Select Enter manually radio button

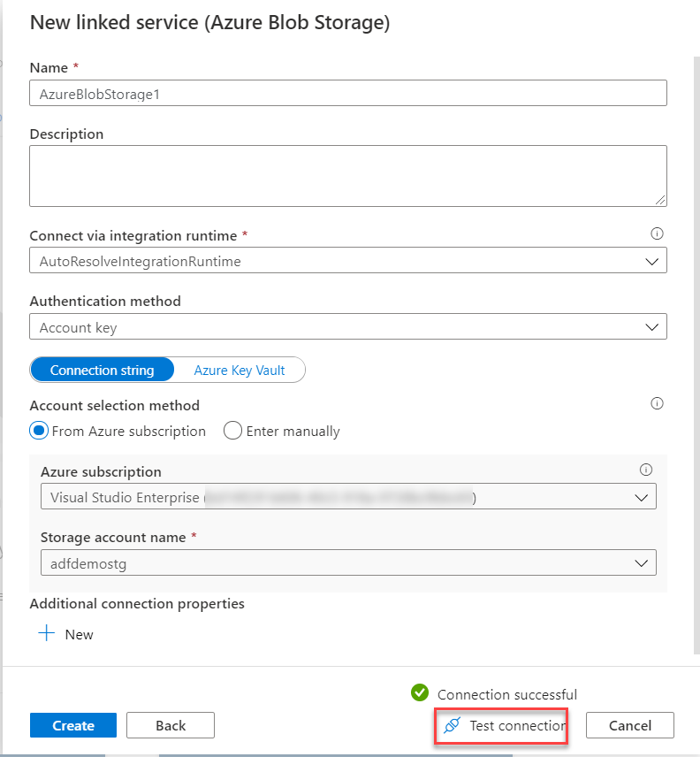pos(232,431)
